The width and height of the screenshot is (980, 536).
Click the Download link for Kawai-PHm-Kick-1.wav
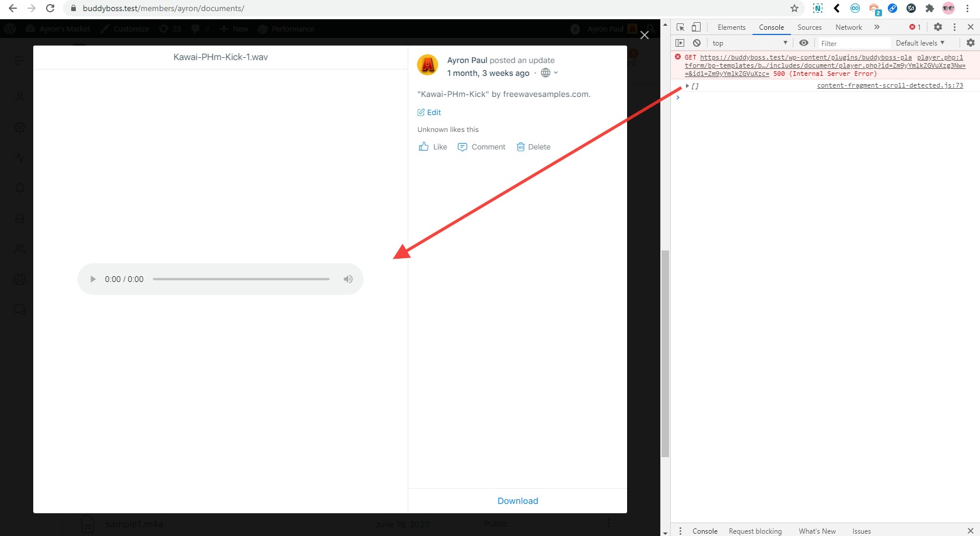517,500
